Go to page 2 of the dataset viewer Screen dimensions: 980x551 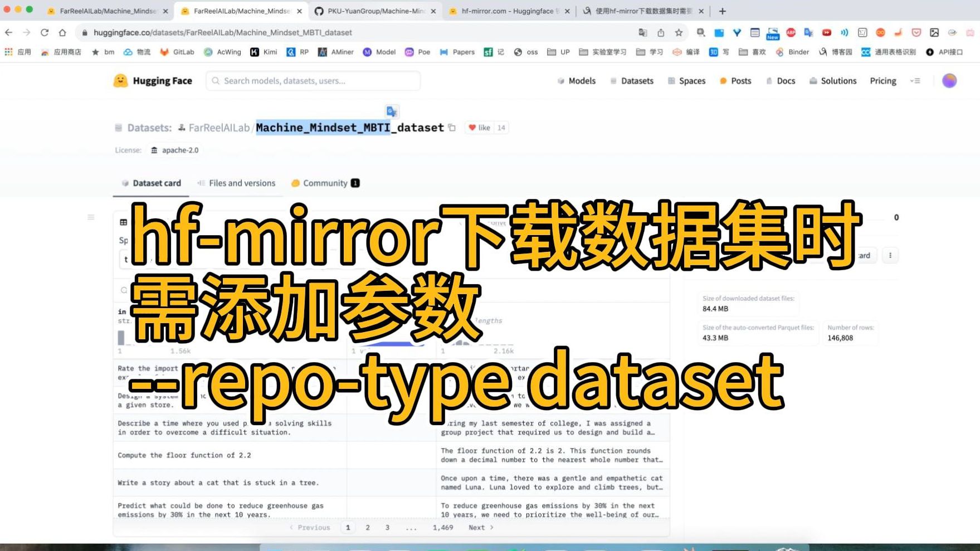coord(368,528)
